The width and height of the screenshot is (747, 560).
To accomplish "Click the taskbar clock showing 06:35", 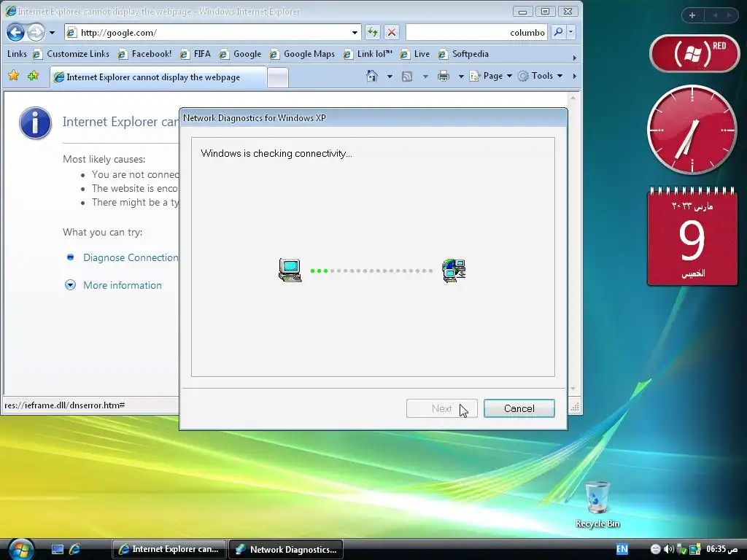I will click(x=721, y=549).
